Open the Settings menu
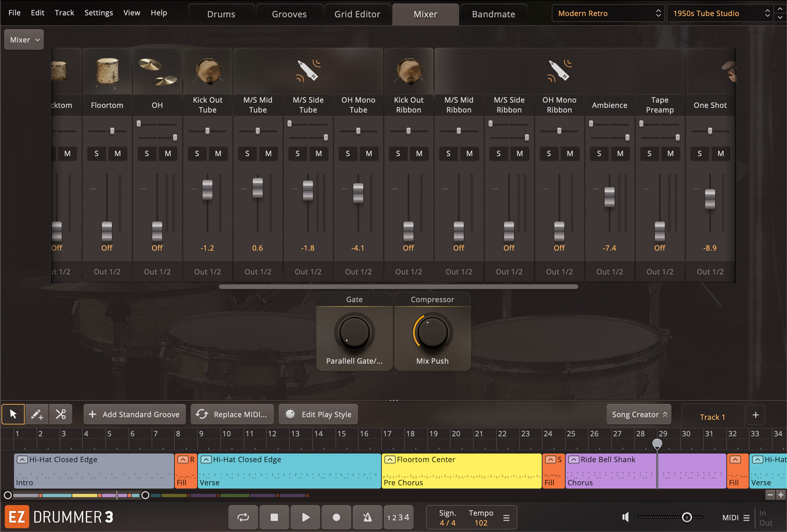Image resolution: width=787 pixels, height=532 pixels. [x=98, y=13]
